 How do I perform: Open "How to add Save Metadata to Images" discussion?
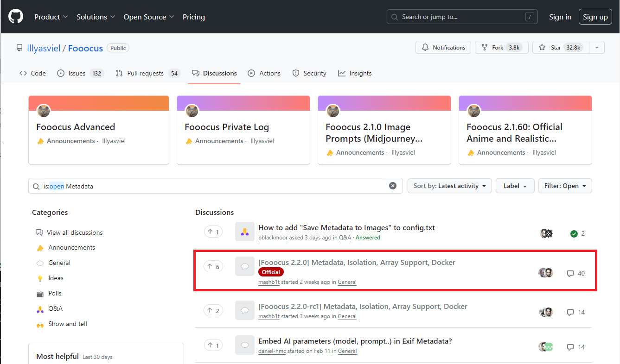click(346, 227)
